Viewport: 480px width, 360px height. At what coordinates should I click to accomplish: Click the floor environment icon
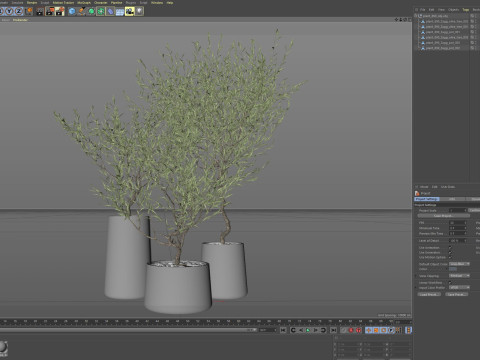tap(120, 11)
